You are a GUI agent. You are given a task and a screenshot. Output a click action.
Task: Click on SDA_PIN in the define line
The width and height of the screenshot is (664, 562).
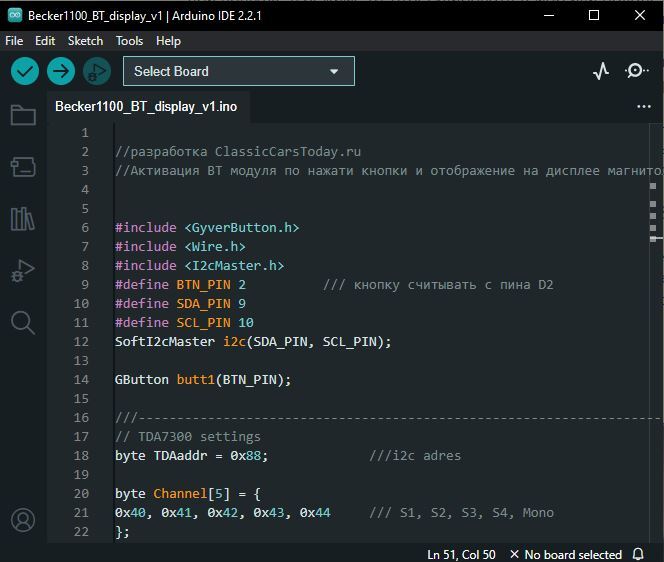click(203, 304)
